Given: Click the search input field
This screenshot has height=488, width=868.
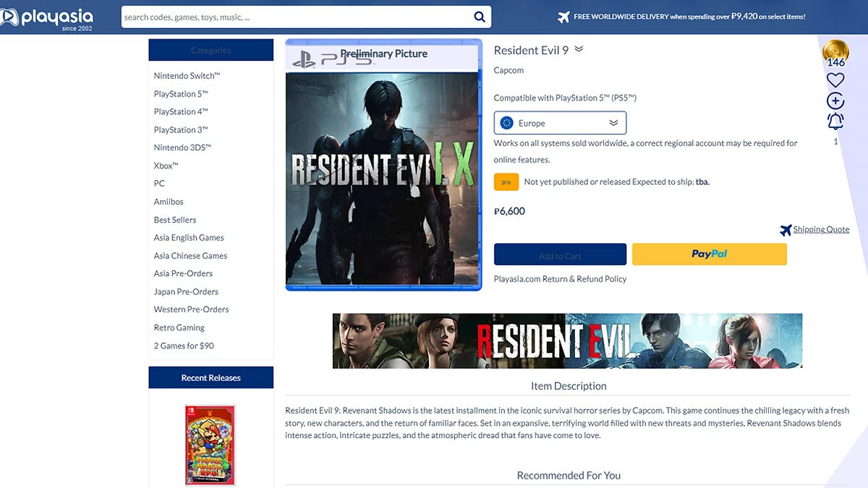Looking at the screenshot, I should pyautogui.click(x=297, y=17).
